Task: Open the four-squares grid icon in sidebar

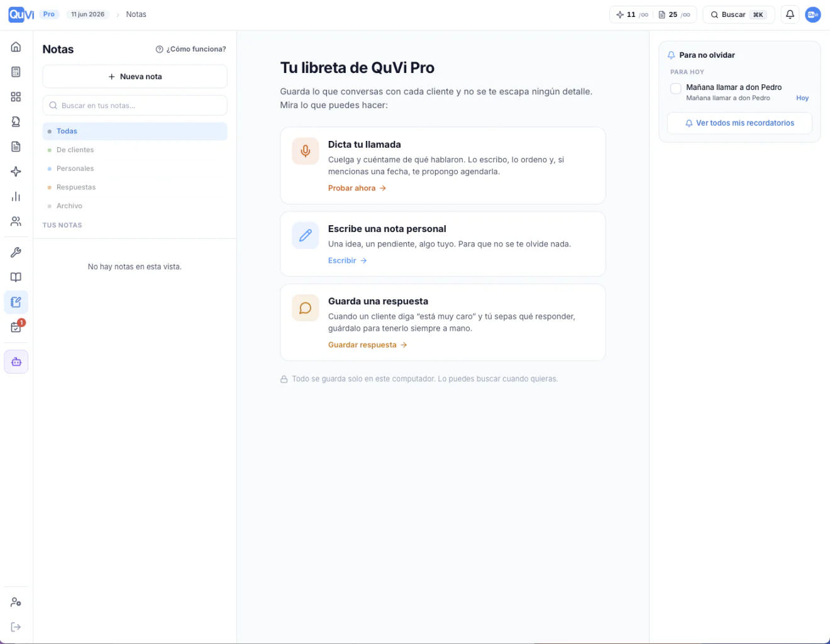Action: tap(16, 97)
